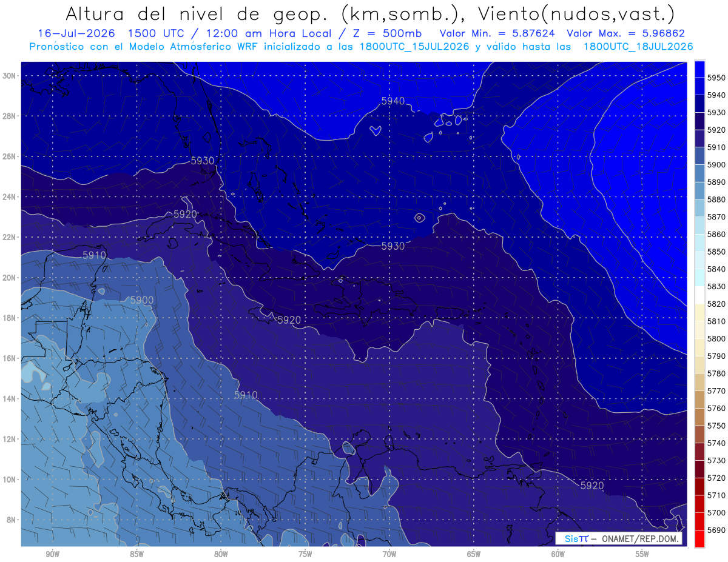Click the 20N latitude axis label
This screenshot has width=728, height=562.
[x=10, y=278]
